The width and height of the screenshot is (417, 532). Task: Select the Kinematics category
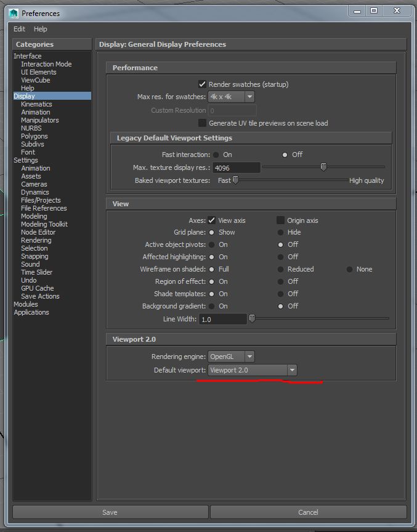pos(36,104)
